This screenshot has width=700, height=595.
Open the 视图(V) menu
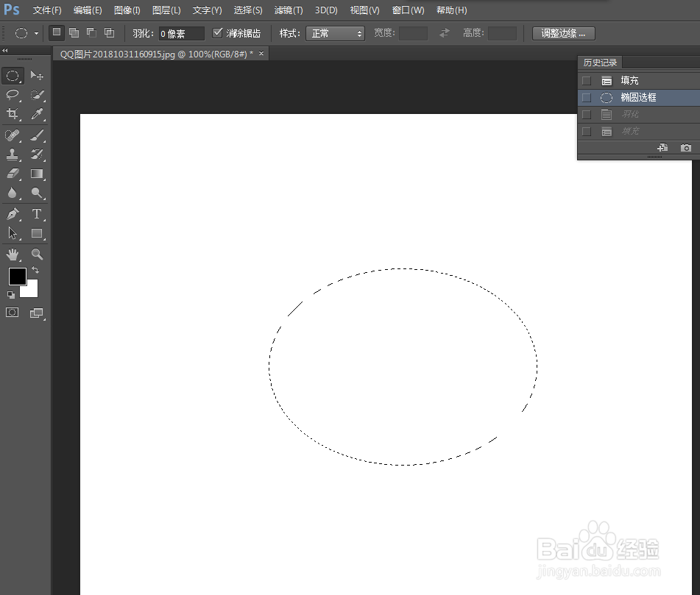[x=364, y=10]
